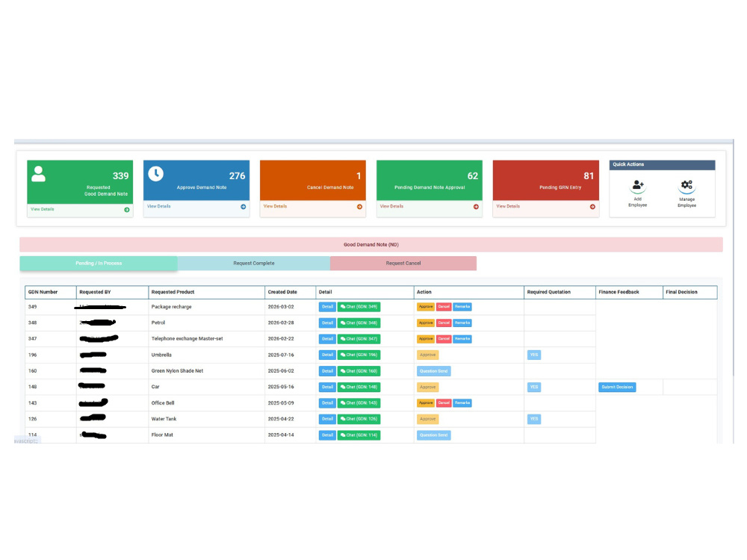The image size is (747, 560).
Task: Open chat for GDN 148
Action: tap(359, 387)
